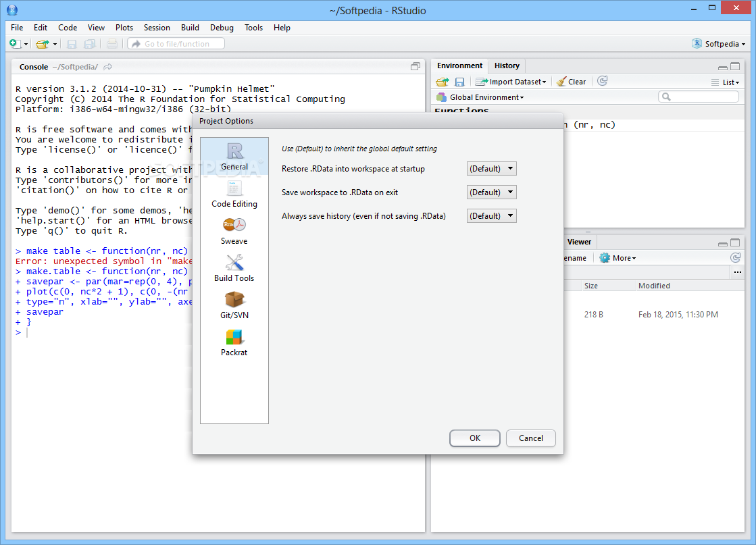This screenshot has height=545, width=756.
Task: Click the New File toolbar icon
Action: point(15,44)
